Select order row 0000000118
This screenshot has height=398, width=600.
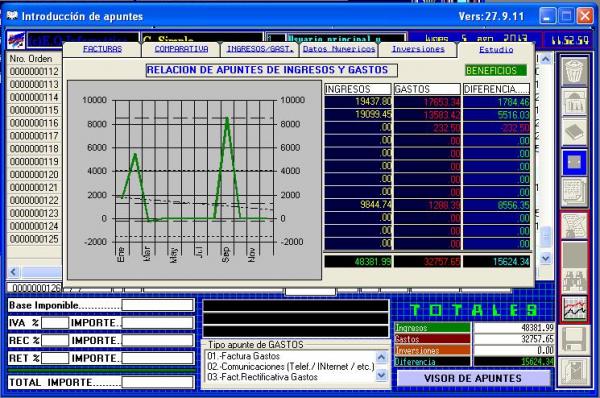pos(34,149)
